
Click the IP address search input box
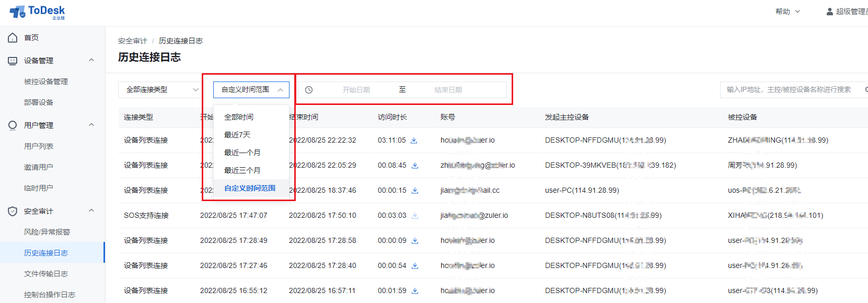788,90
